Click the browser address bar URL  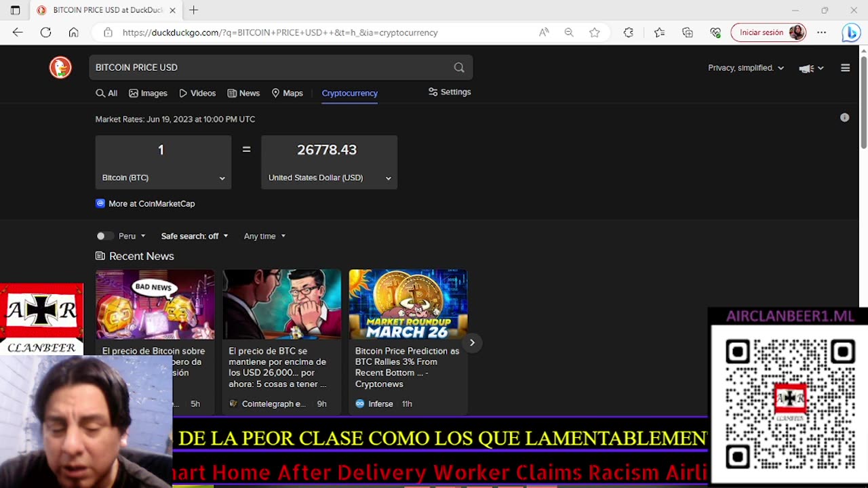pyautogui.click(x=280, y=33)
